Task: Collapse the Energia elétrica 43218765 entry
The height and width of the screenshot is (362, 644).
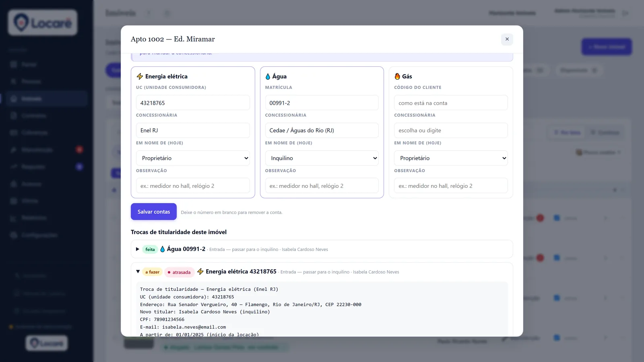Action: click(138, 272)
